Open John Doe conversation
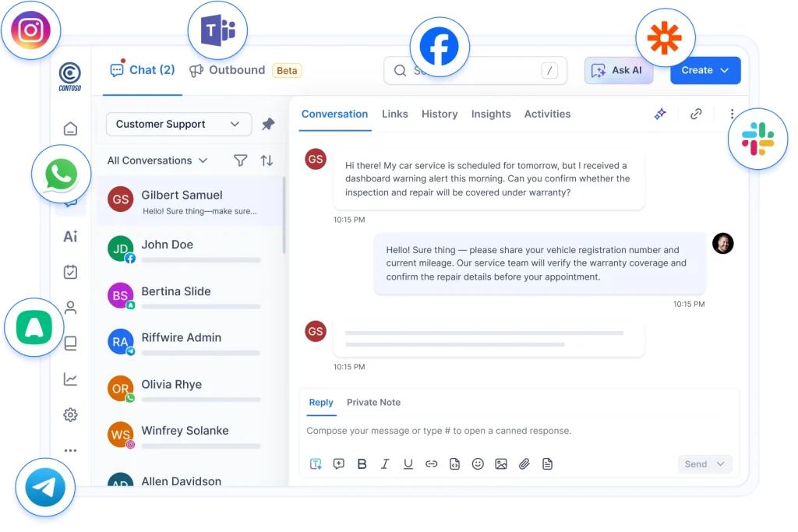The height and width of the screenshot is (532, 798). point(189,250)
